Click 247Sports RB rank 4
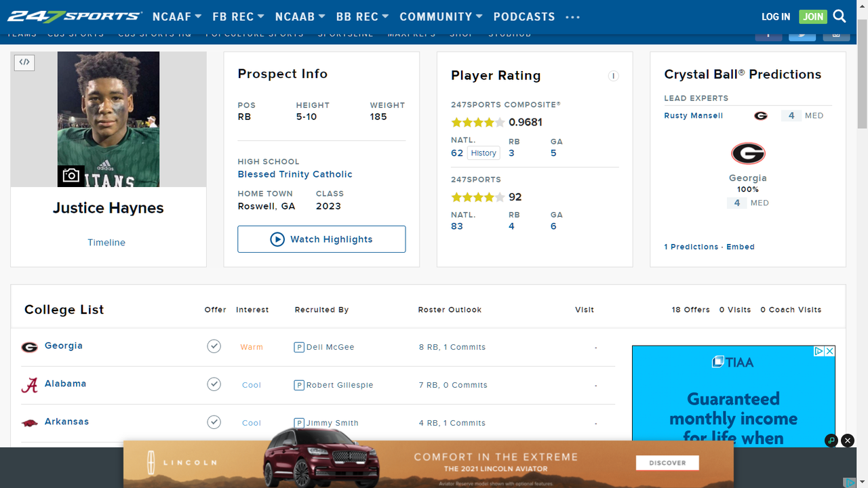 [x=511, y=226]
